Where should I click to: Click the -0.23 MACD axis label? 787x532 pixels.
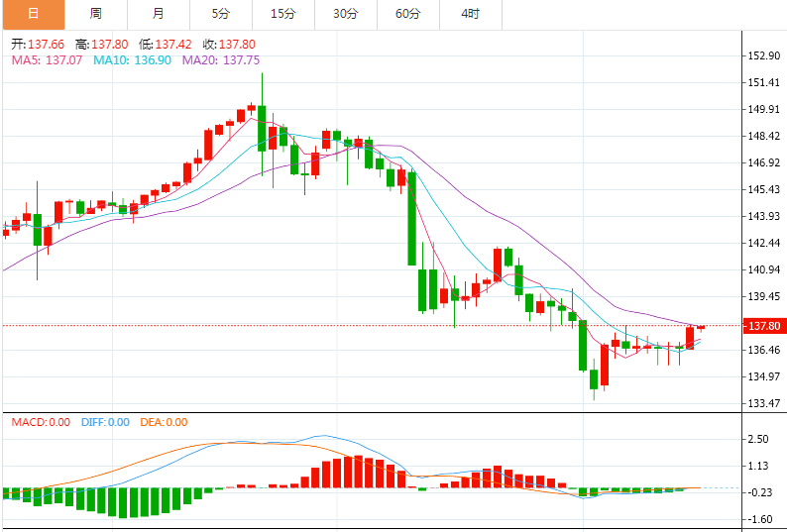tap(760, 492)
